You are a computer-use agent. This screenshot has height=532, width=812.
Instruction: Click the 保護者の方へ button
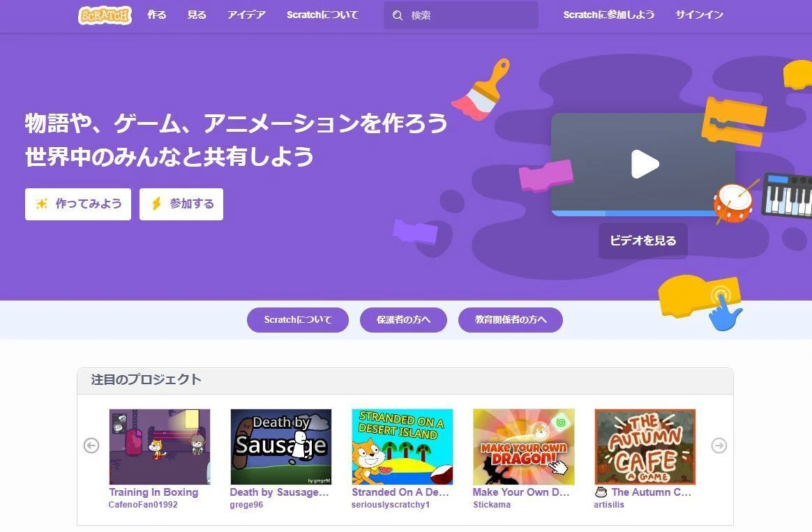pos(403,320)
